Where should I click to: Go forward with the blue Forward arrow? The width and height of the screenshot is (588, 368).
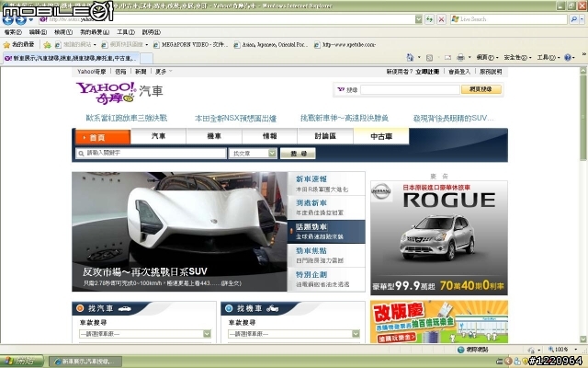(x=20, y=19)
